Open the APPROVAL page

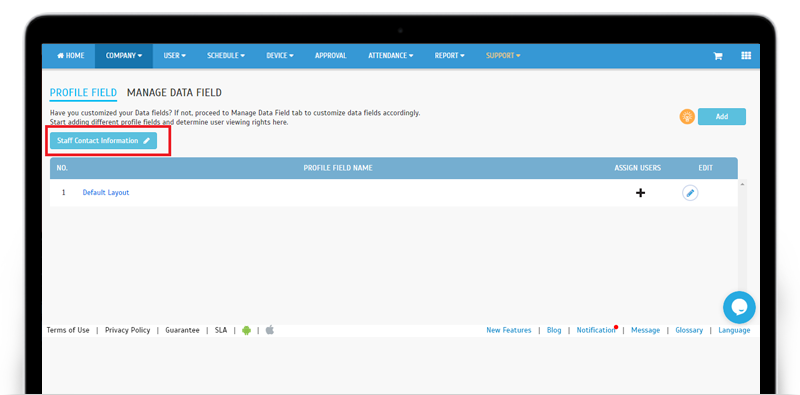pyautogui.click(x=331, y=56)
